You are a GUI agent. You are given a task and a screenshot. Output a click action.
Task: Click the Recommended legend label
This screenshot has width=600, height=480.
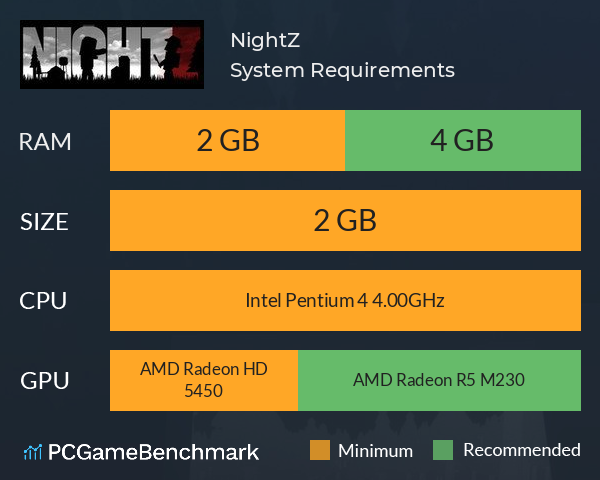pyautogui.click(x=522, y=450)
